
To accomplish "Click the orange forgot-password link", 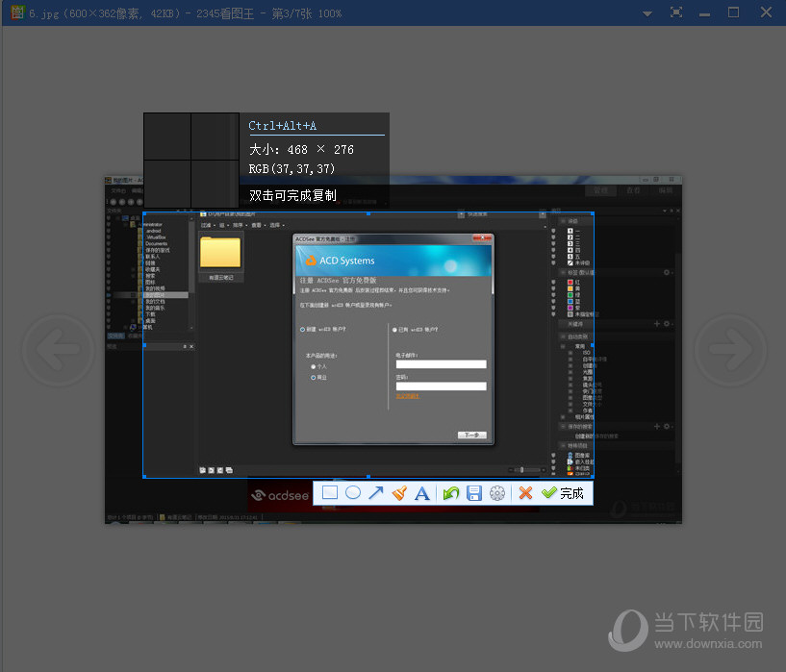I will click(408, 395).
